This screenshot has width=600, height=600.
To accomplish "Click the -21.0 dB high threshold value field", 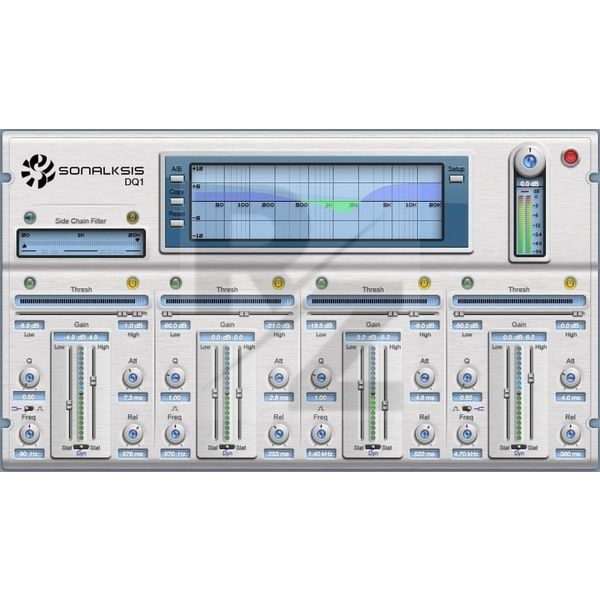I will [279, 326].
